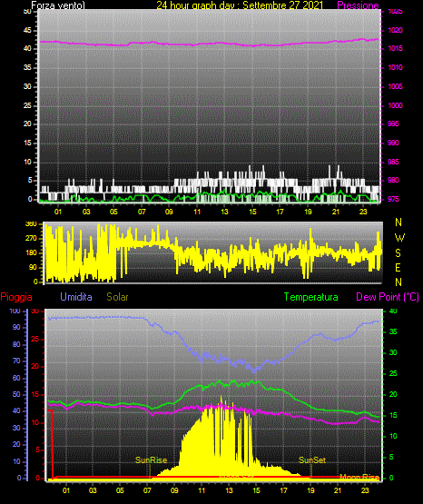Click the SunSet marker on bottom chart
423x504 pixels.
pos(312,460)
